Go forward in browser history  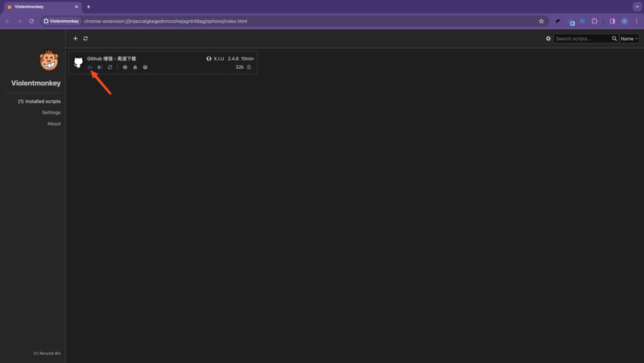pos(19,21)
